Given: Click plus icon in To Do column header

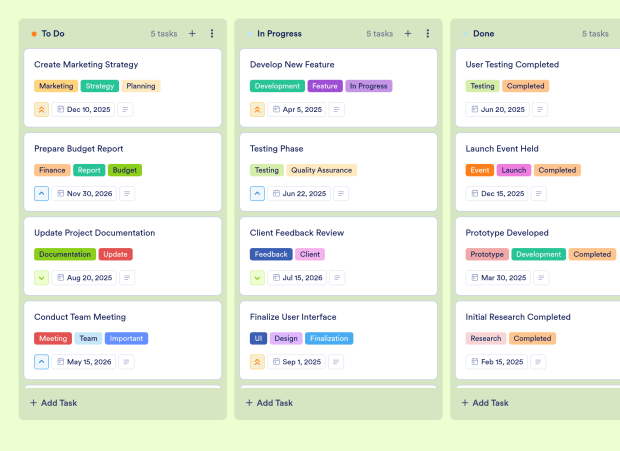Looking at the screenshot, I should (192, 33).
